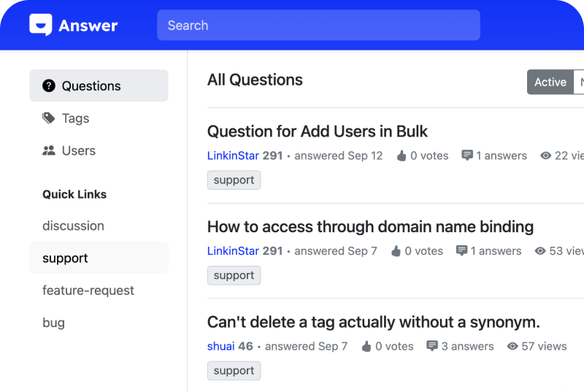Click thumbs-up icon on Add Users question
584x392 pixels.
click(x=401, y=155)
